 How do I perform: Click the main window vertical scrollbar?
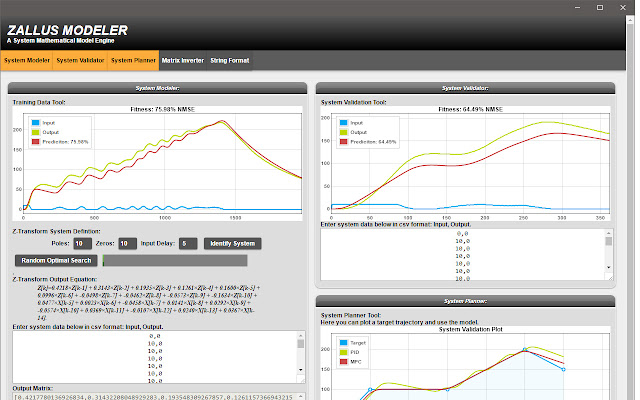[630, 208]
